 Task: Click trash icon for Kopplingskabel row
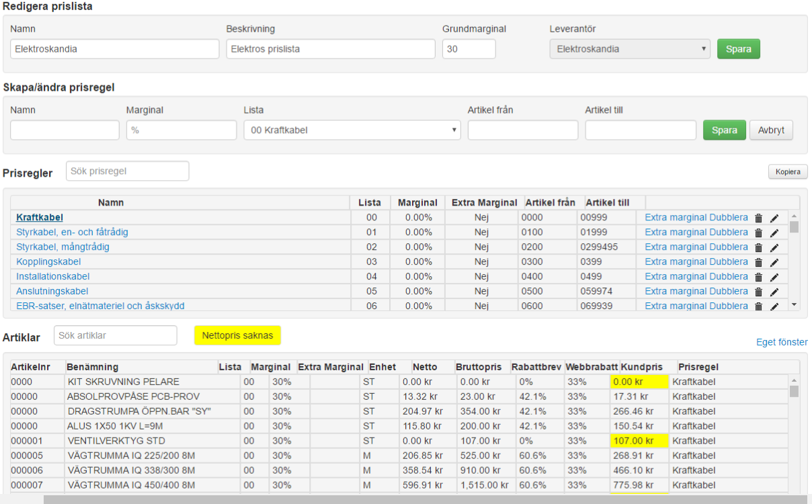coord(758,262)
